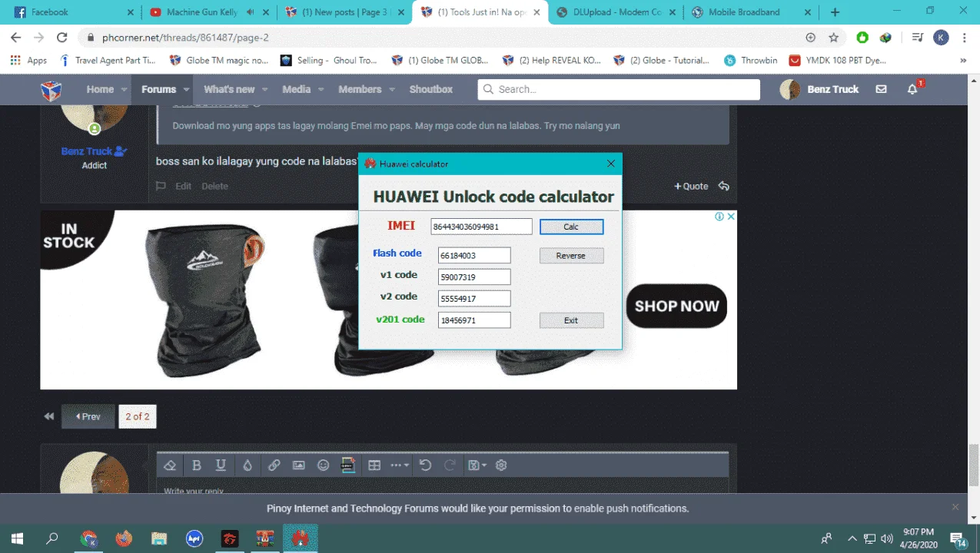The image size is (980, 553).
Task: Click SHOP NOW in the advertisement
Action: 676,306
